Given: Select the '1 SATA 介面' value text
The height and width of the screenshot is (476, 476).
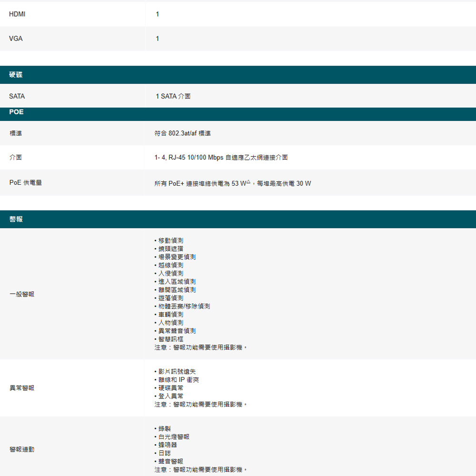Looking at the screenshot, I should pos(173,96).
